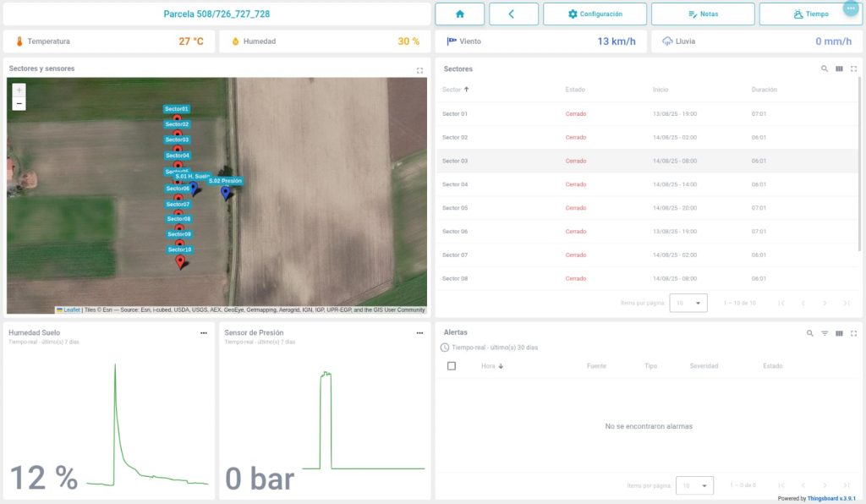This screenshot has width=866, height=504.
Task: Tick the select-all checkbox in Alertas table
Action: coord(452,366)
